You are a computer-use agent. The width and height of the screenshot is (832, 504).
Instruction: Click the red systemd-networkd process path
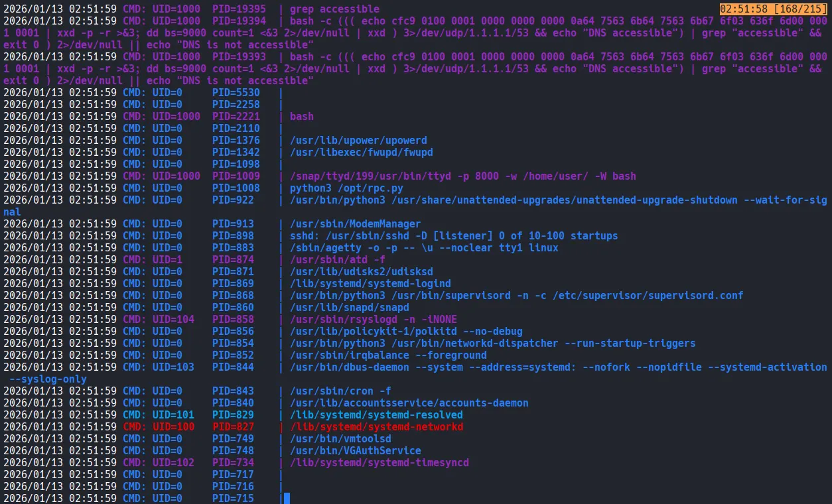tap(376, 426)
